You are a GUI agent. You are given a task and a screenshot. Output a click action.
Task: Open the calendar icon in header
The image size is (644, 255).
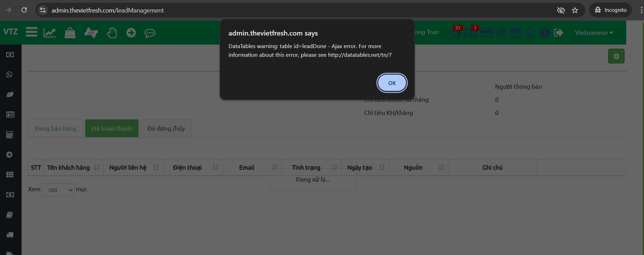coord(515,33)
